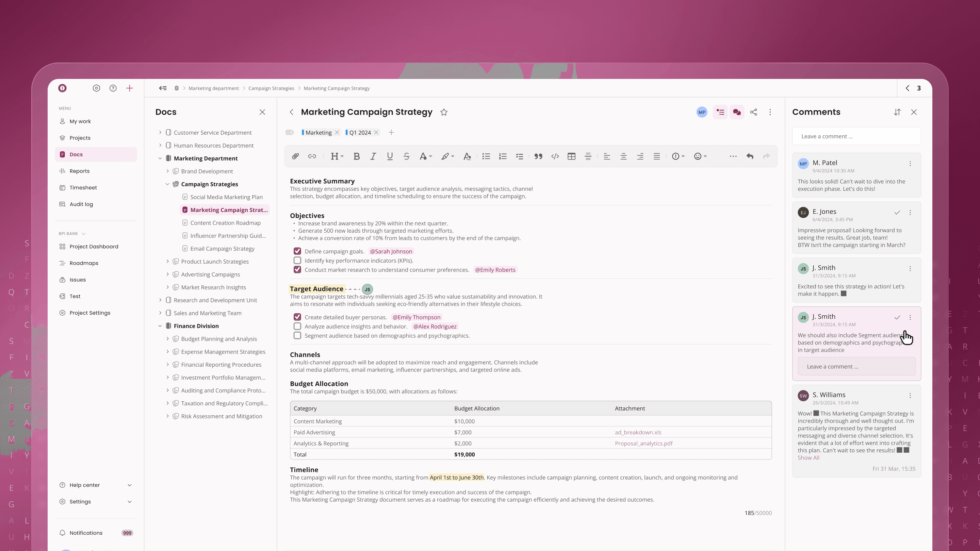Open the share icon in the document header

753,112
